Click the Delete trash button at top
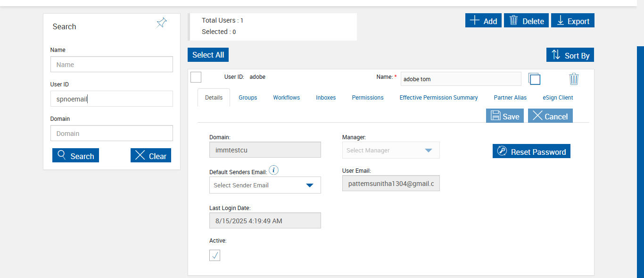The height and width of the screenshot is (278, 644). coord(526,21)
